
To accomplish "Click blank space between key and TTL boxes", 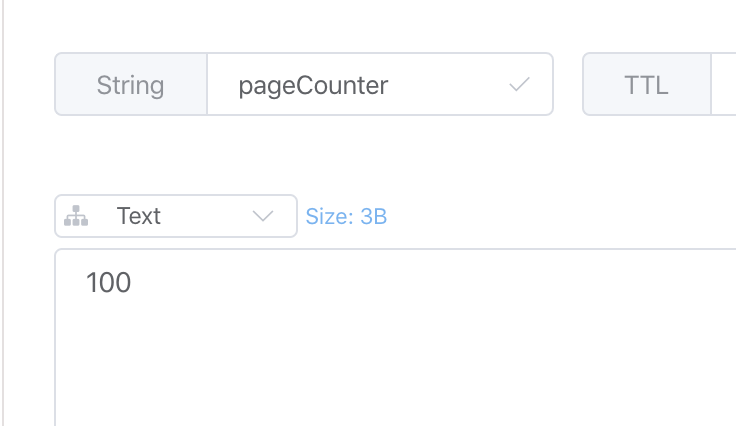I will pos(568,85).
